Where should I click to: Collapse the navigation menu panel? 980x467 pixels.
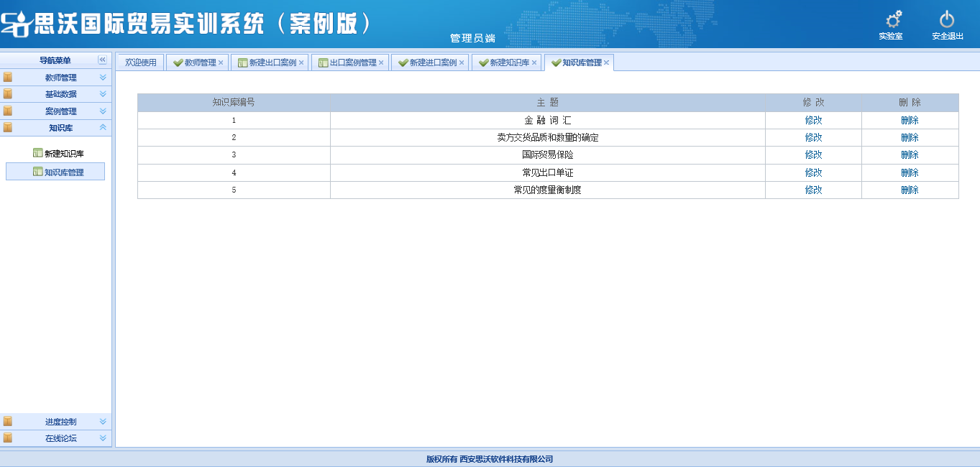[102, 60]
